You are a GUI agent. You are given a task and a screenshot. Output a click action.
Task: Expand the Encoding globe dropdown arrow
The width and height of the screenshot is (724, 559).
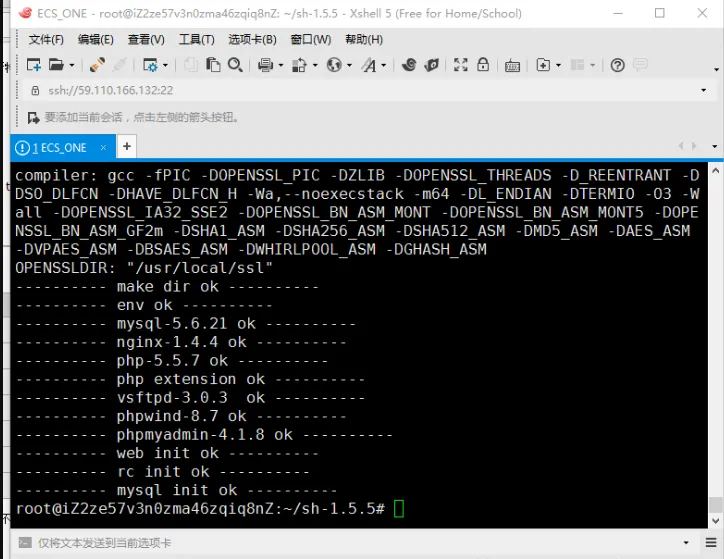click(x=349, y=66)
